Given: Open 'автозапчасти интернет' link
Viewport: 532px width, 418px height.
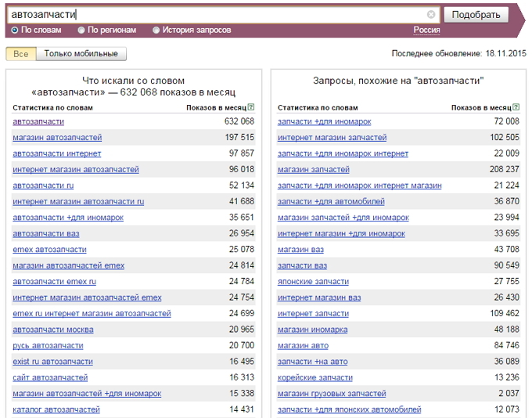Looking at the screenshot, I should pos(57,153).
